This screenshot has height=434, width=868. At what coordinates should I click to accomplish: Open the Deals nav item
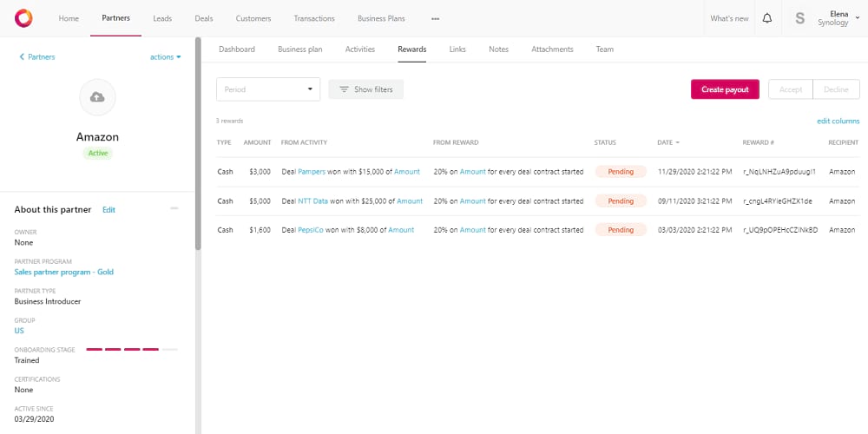[204, 18]
